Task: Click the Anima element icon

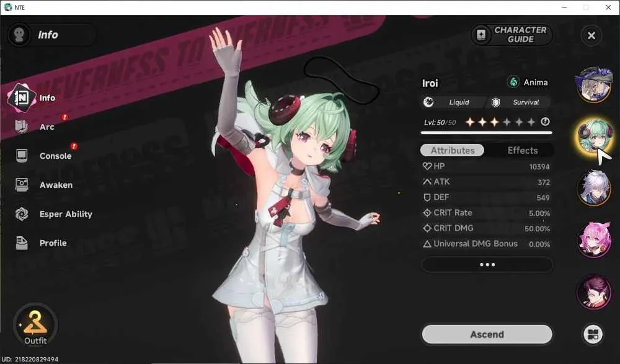Action: 513,82
